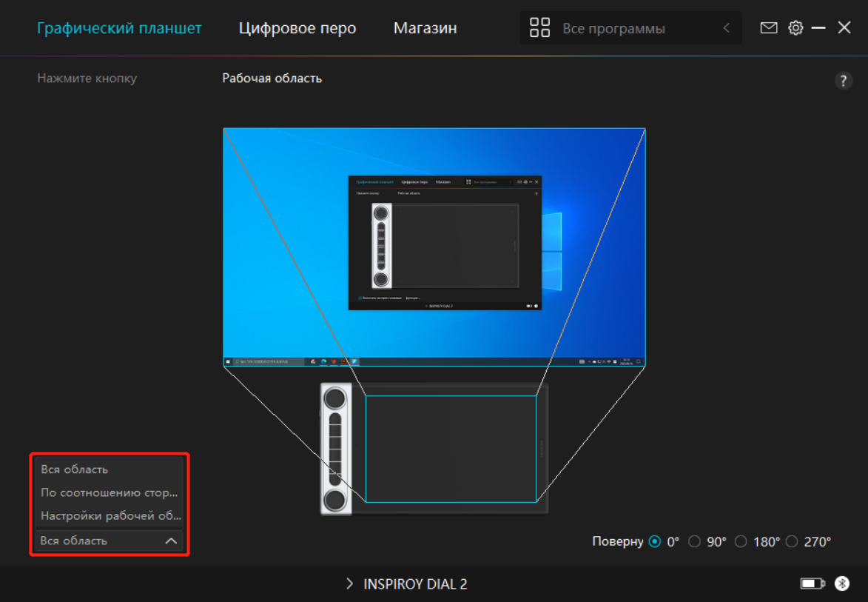Image resolution: width=868 pixels, height=602 pixels.
Task: Collapse the Вся область working area dropdown
Action: 171,541
